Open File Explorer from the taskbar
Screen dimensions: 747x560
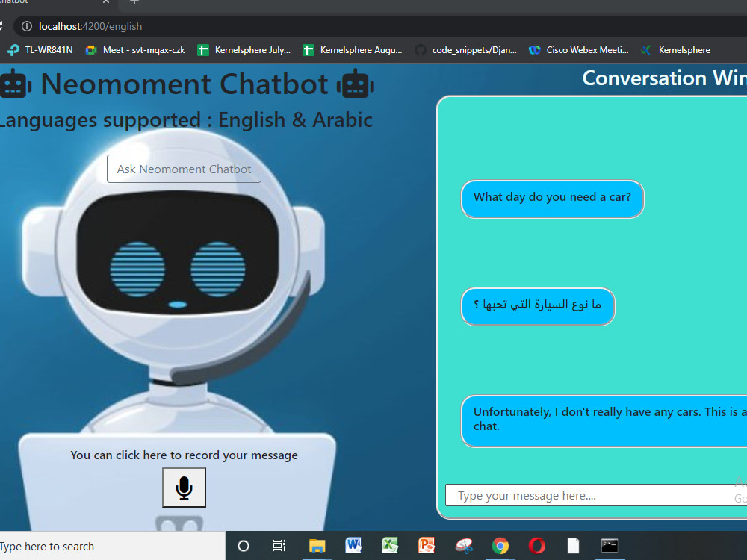click(316, 546)
